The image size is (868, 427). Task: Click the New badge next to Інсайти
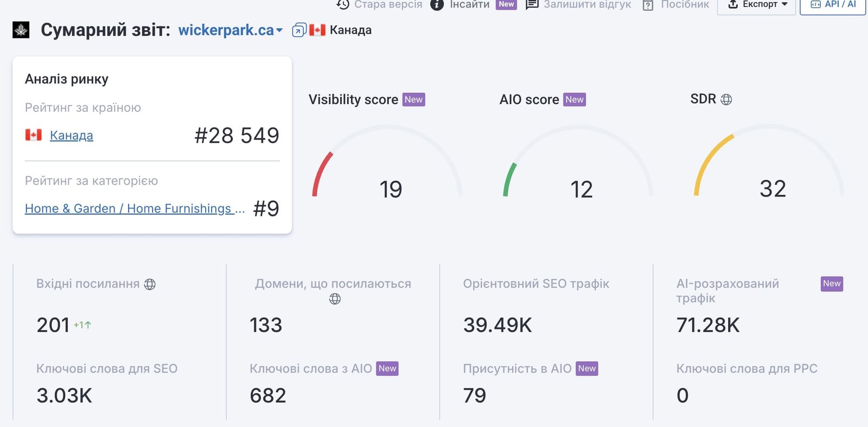point(506,4)
